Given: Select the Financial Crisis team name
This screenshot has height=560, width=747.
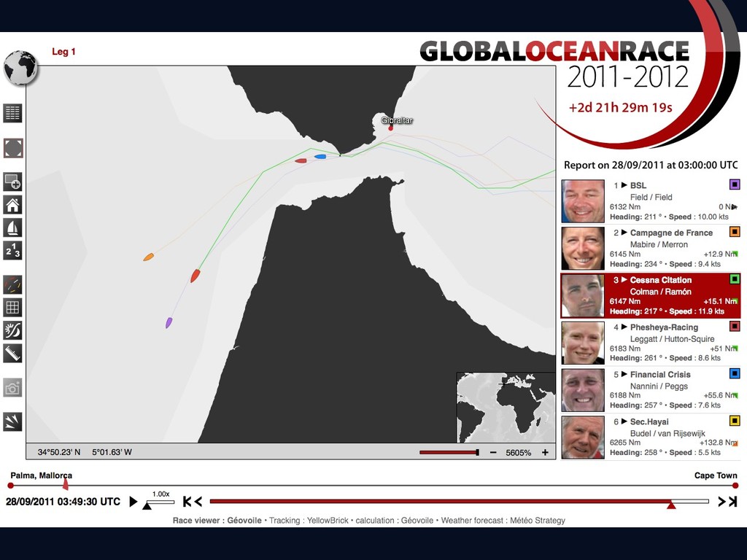Looking at the screenshot, I should 660,374.
